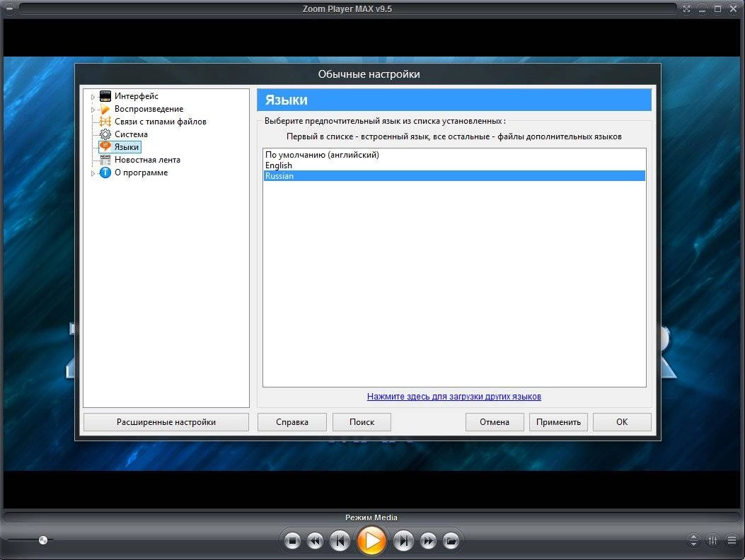
Task: Click the round menu button left of the title bar
Action: (9, 8)
